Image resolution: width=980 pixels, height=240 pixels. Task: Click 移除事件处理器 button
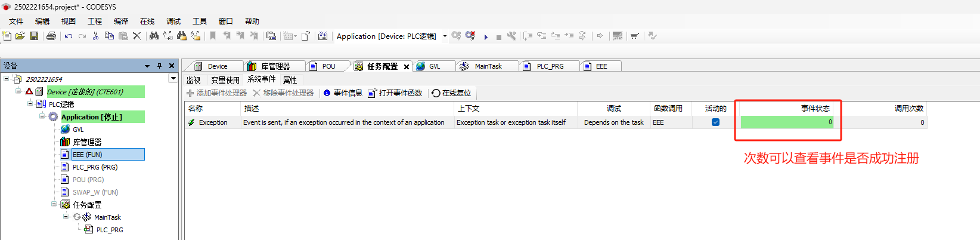(283, 93)
